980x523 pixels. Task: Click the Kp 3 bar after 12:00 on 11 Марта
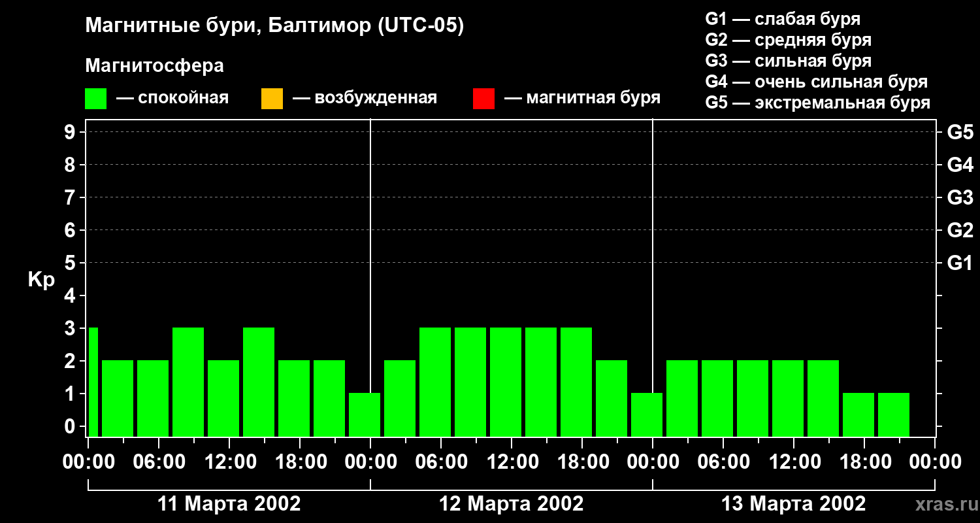(259, 382)
